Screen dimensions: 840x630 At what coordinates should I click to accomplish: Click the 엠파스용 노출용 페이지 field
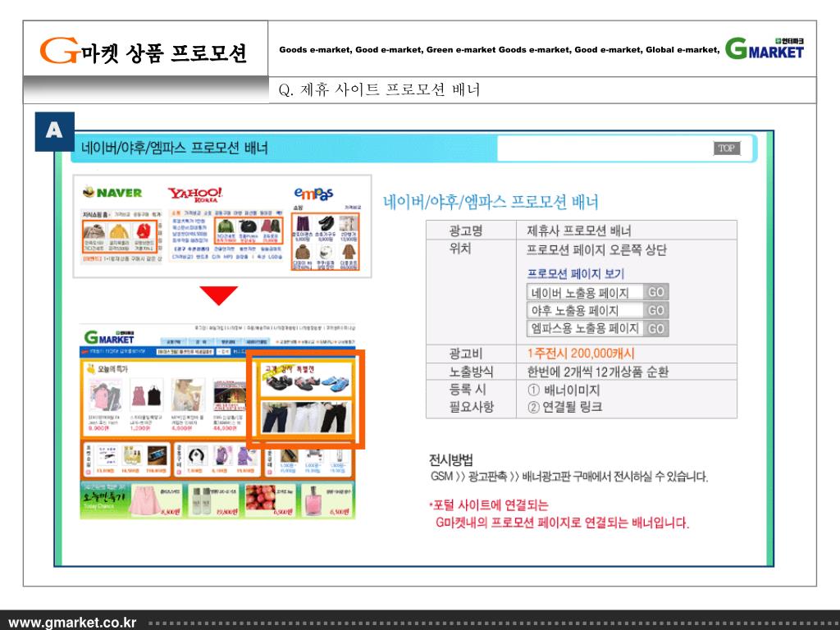(585, 328)
